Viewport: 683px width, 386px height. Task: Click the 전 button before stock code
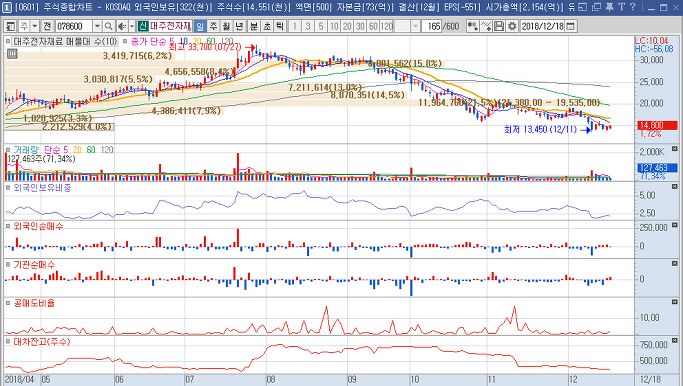[x=47, y=27]
